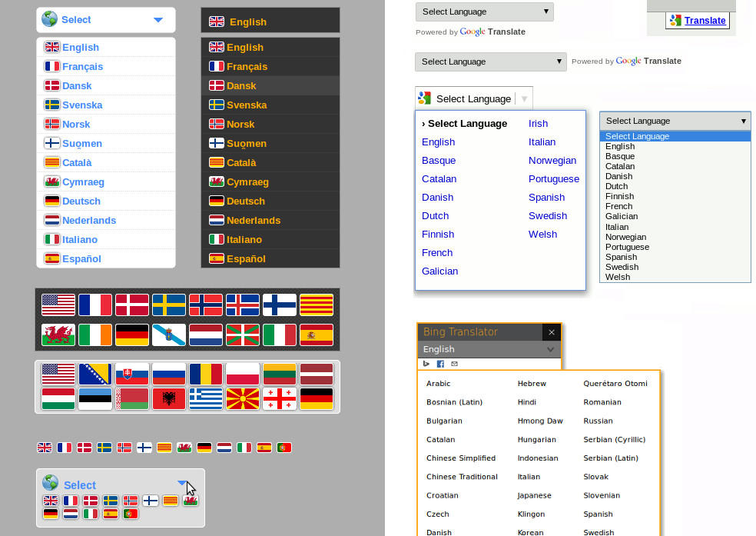Click the Translate link at top right
The height and width of the screenshot is (536, 756).
[705, 21]
